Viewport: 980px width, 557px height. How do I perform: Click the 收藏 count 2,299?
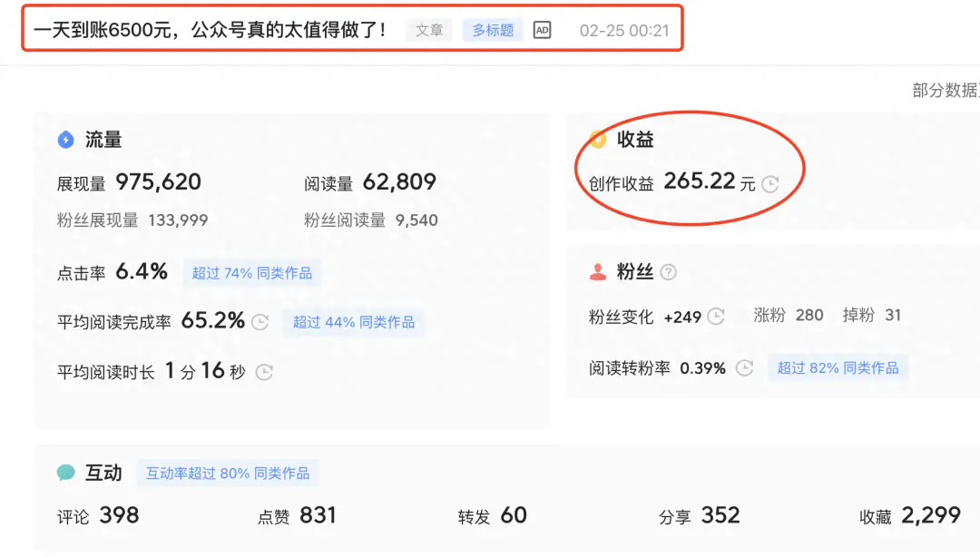click(931, 515)
